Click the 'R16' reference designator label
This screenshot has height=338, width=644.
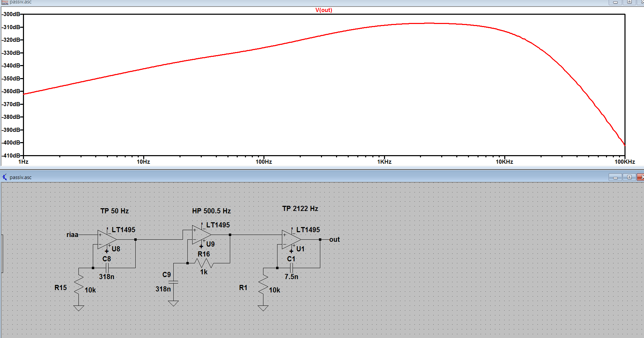(x=204, y=254)
